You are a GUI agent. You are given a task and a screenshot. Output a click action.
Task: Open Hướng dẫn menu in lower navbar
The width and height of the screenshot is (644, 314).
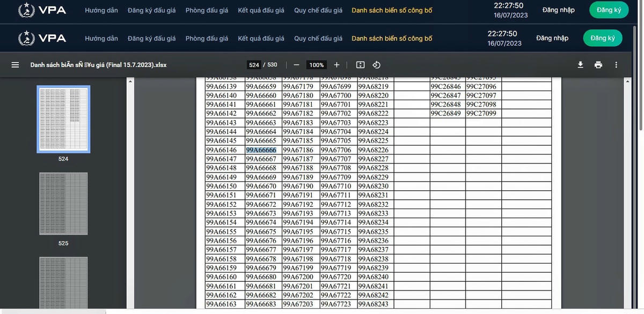(101, 39)
